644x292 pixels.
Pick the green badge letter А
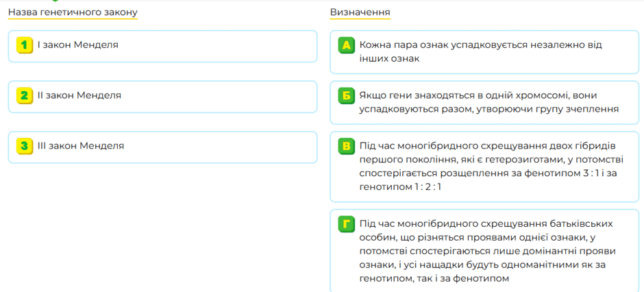click(x=346, y=45)
